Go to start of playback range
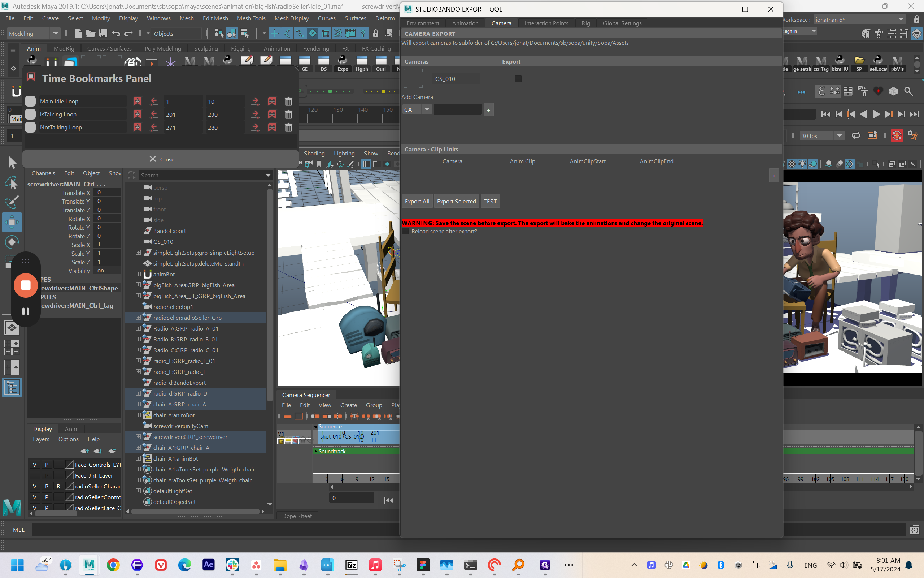This screenshot has width=924, height=578. tap(825, 114)
